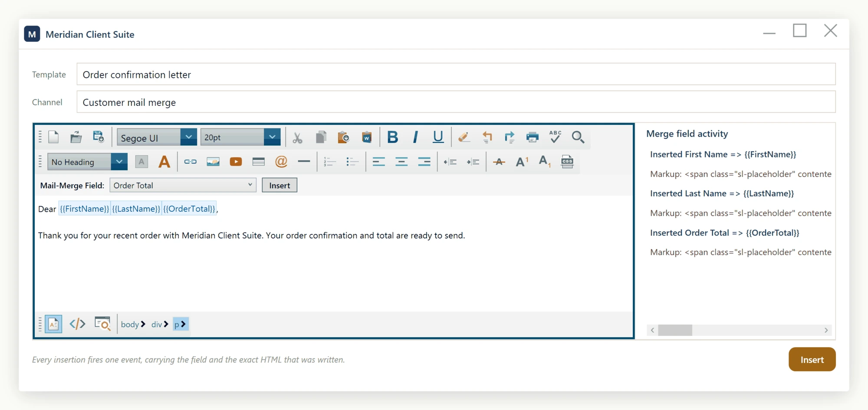Select 'Inserted First Name => {{FirstName}}' entry
Image resolution: width=868 pixels, height=410 pixels.
(x=723, y=154)
